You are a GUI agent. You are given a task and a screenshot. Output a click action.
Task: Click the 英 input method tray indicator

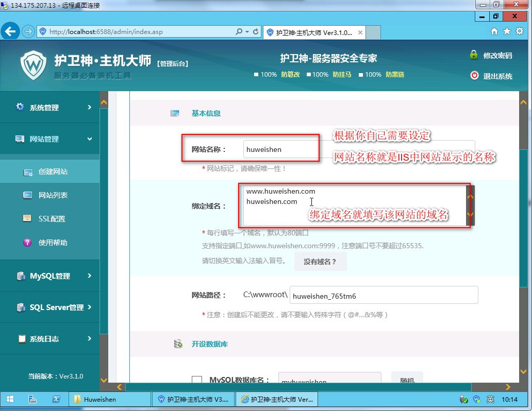pos(490,400)
